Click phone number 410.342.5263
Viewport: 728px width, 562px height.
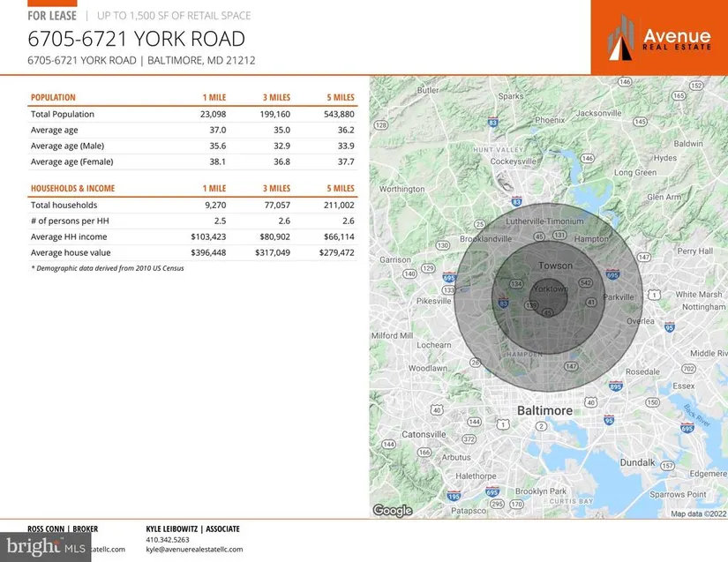click(x=168, y=539)
